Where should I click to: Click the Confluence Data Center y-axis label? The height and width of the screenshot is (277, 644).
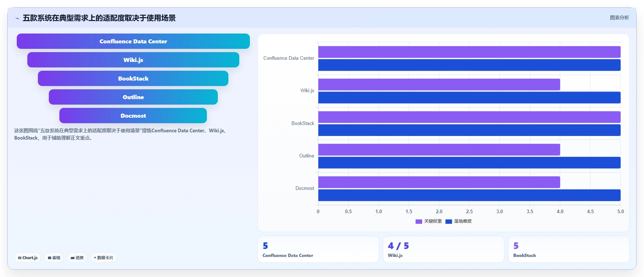coord(288,58)
